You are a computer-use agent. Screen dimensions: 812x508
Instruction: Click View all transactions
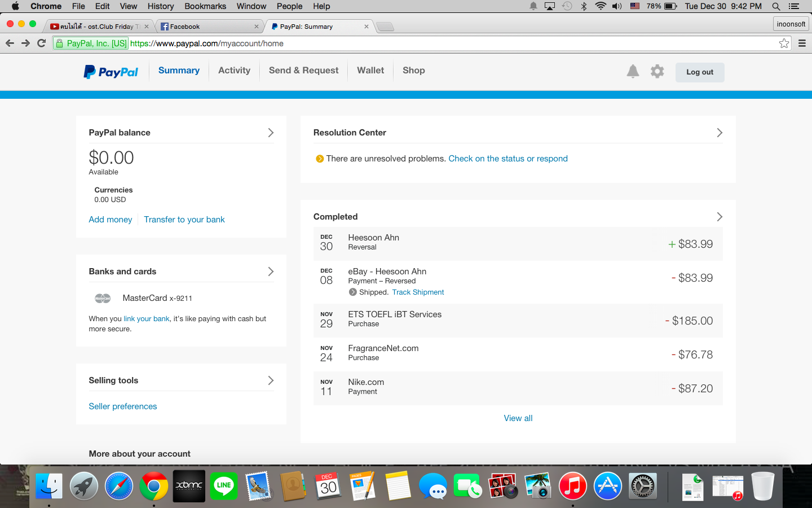[518, 418]
